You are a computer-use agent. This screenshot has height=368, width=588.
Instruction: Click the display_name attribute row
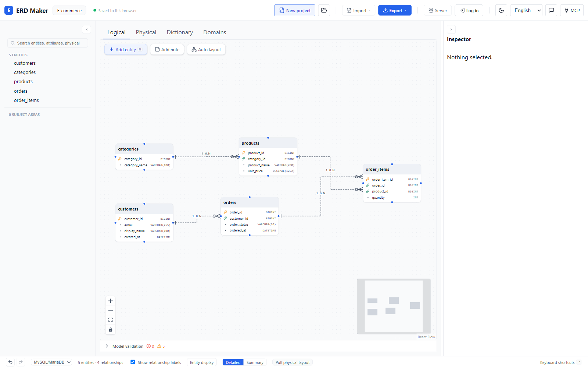pyautogui.click(x=144, y=231)
